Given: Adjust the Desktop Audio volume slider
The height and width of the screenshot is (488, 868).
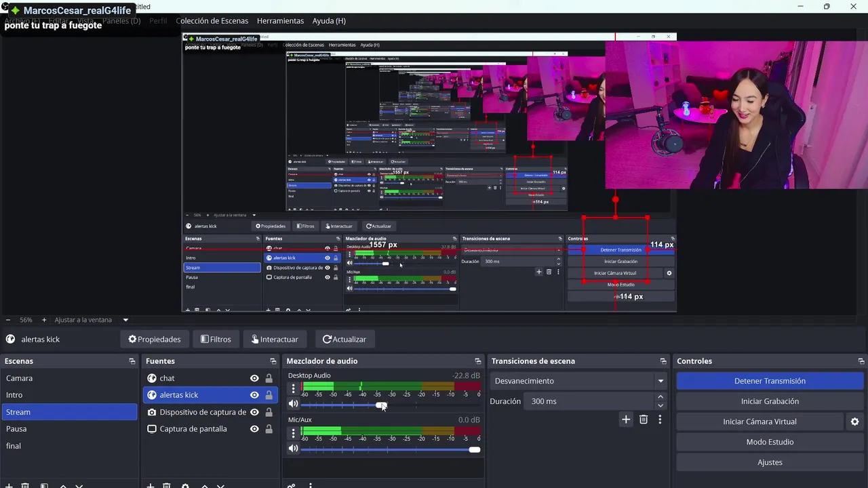Looking at the screenshot, I should click(381, 405).
